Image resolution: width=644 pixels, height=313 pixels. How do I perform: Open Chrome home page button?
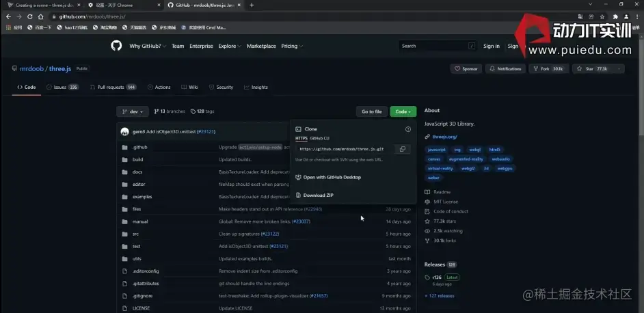coord(40,17)
